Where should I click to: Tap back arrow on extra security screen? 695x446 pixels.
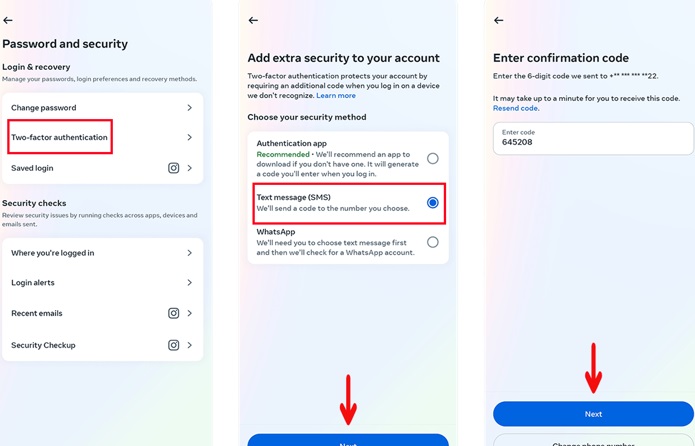pyautogui.click(x=253, y=20)
